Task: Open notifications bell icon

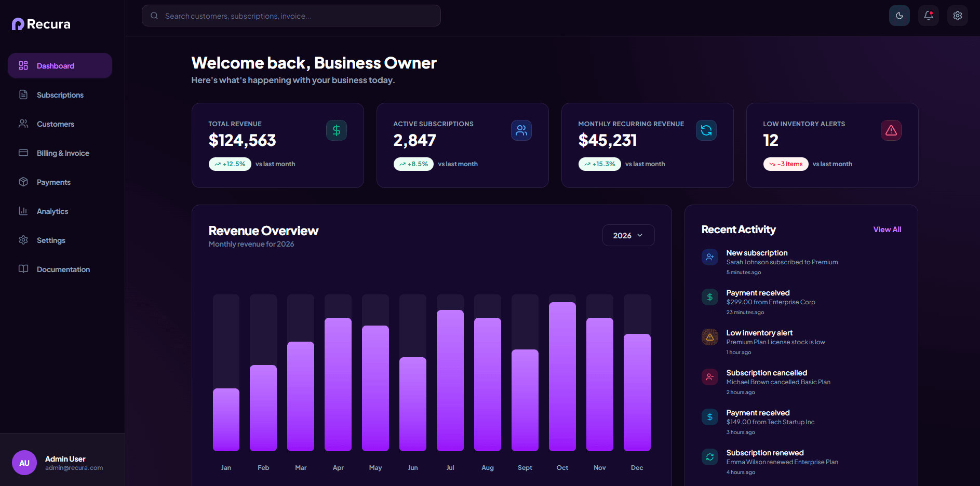Action: point(929,16)
